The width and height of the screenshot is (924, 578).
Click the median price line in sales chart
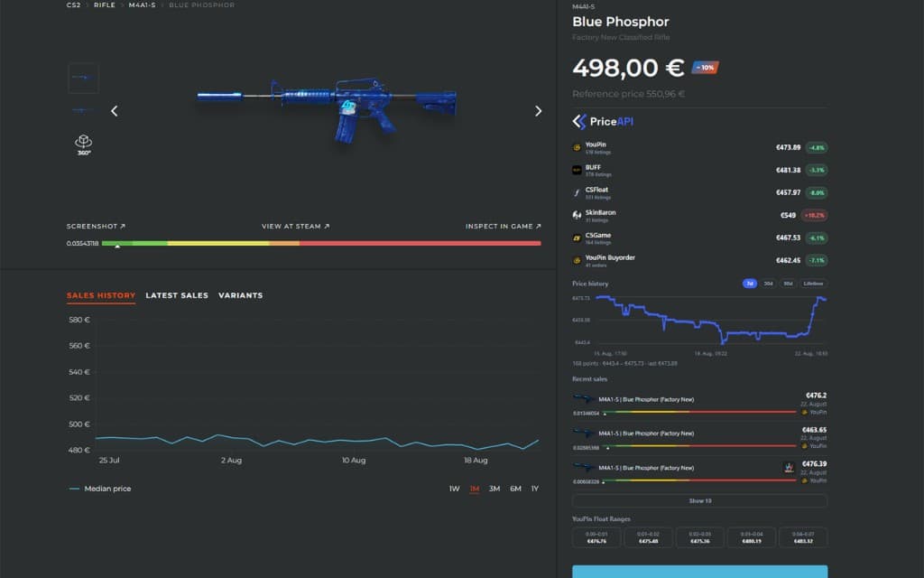pyautogui.click(x=317, y=441)
